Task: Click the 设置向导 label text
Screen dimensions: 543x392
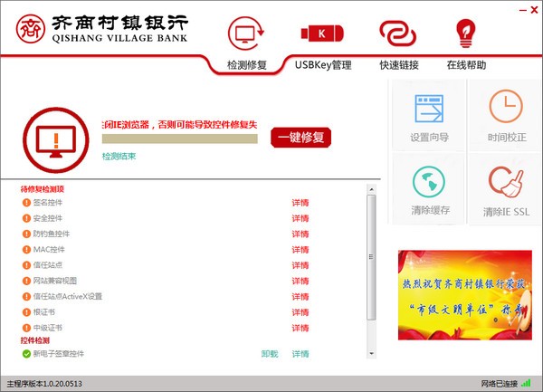Action: [x=429, y=138]
